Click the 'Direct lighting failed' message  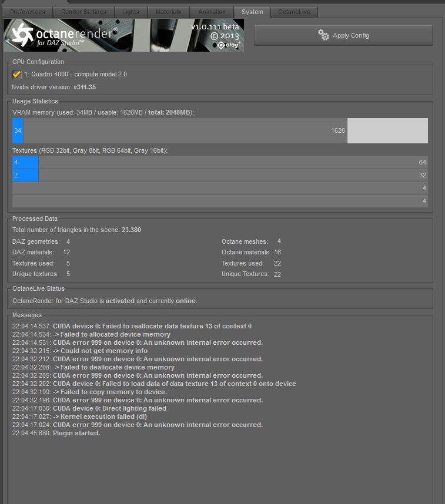(89, 408)
